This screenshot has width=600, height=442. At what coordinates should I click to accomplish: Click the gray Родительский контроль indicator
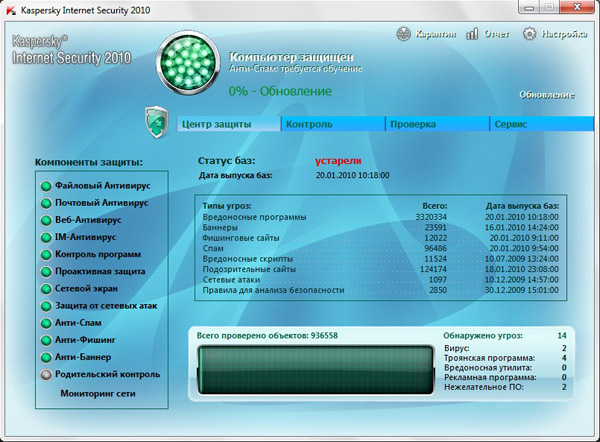(x=46, y=375)
